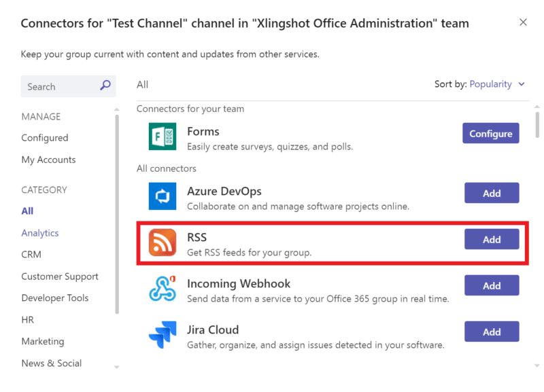
Task: Add the RSS connector
Action: click(x=491, y=239)
